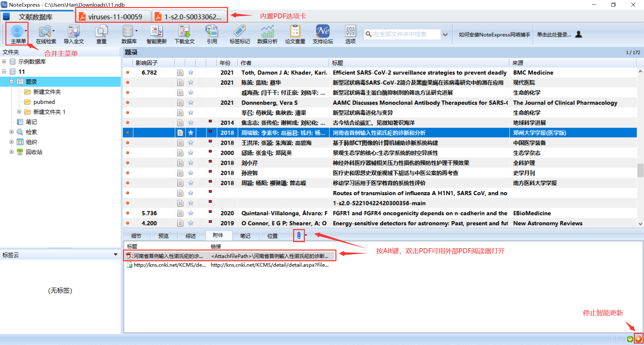Click the record list scroll-down arrow

[x=640, y=224]
